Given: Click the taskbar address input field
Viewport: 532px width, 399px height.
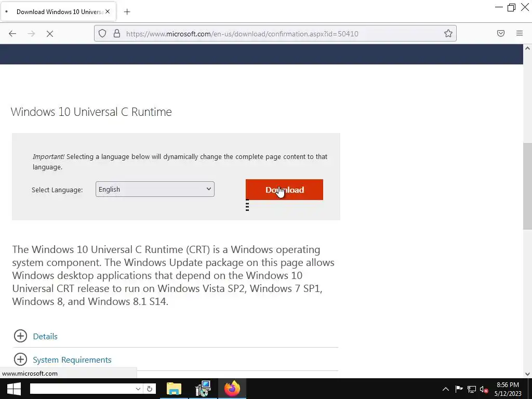Looking at the screenshot, I should pos(82,389).
